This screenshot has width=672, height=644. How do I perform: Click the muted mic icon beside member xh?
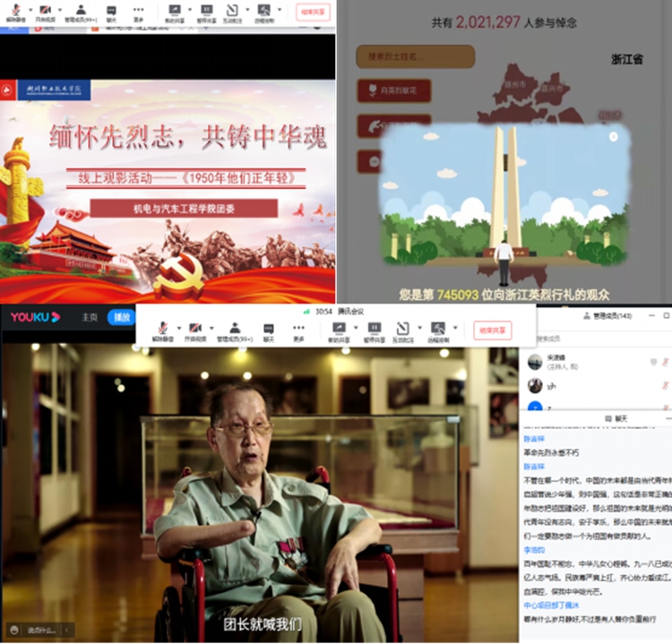665,385
